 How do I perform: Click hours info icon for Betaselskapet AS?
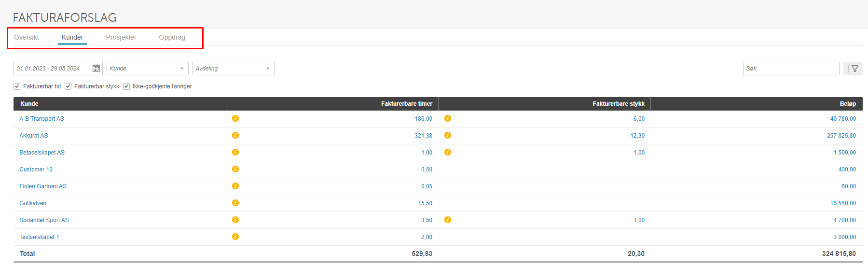pyautogui.click(x=235, y=152)
